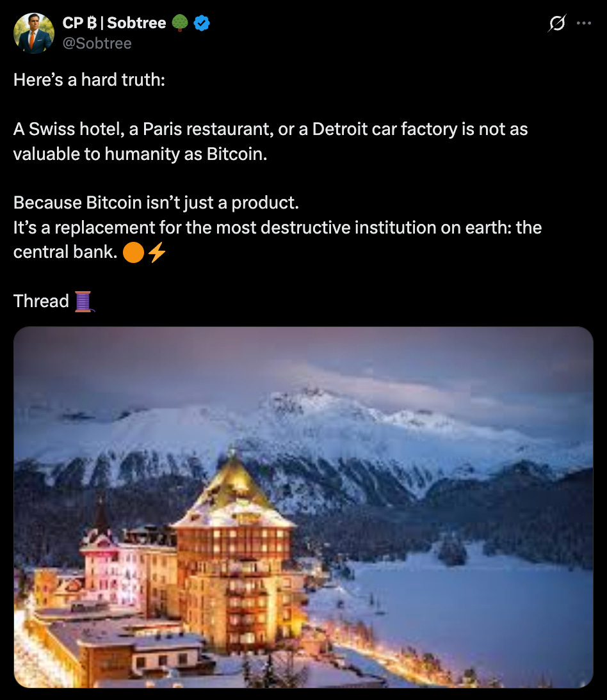Click the blue verified checkmark badge

(202, 23)
